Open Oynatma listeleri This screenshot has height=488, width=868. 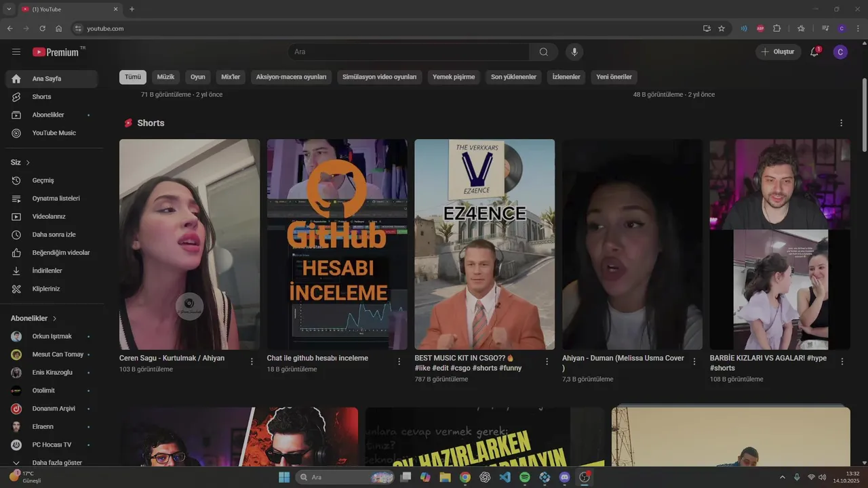click(x=52, y=199)
